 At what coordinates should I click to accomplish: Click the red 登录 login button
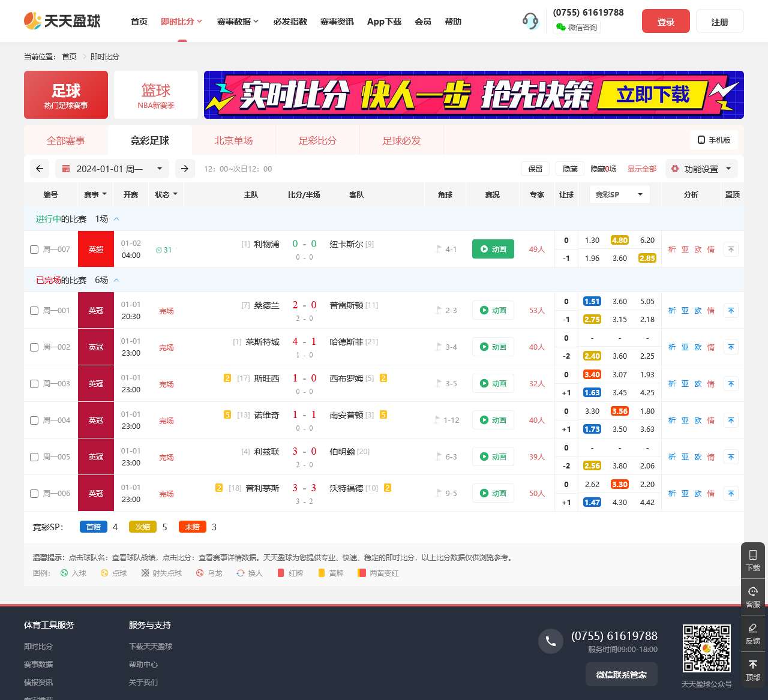tap(665, 22)
